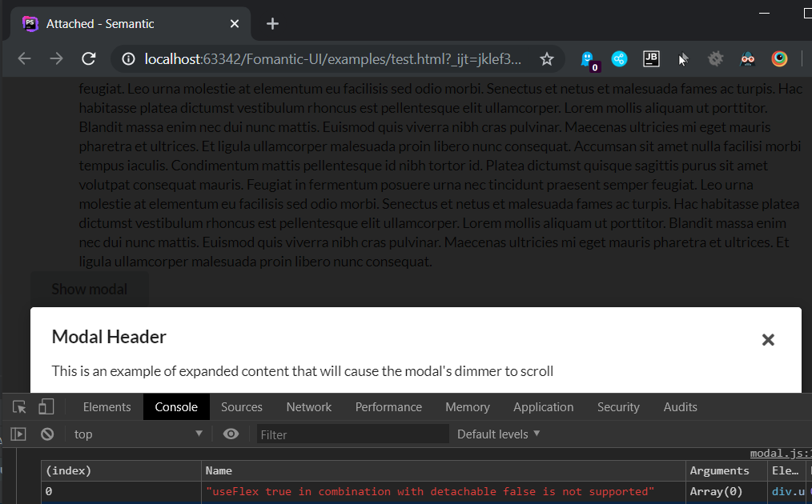The image size is (812, 504).
Task: Clear the console output
Action: click(47, 434)
